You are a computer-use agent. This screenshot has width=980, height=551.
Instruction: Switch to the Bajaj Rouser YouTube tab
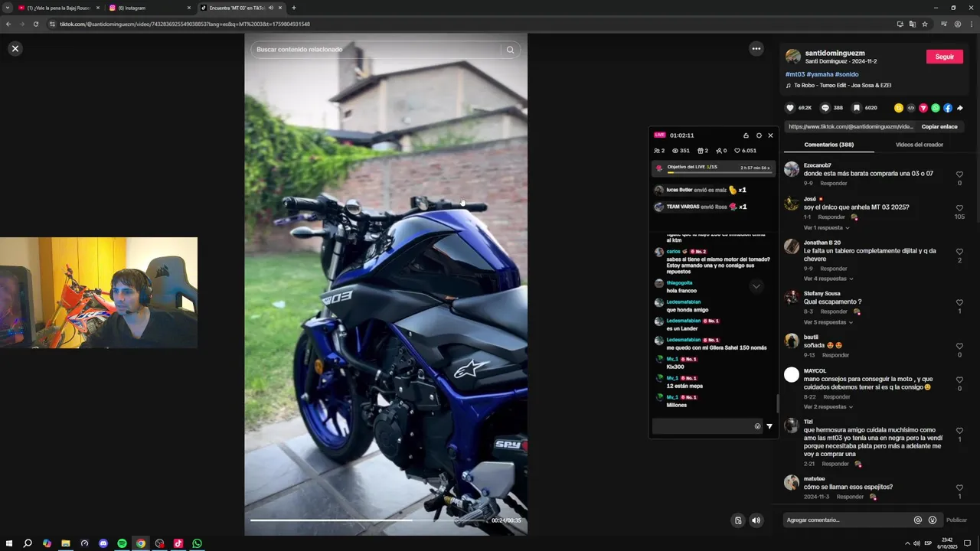58,8
